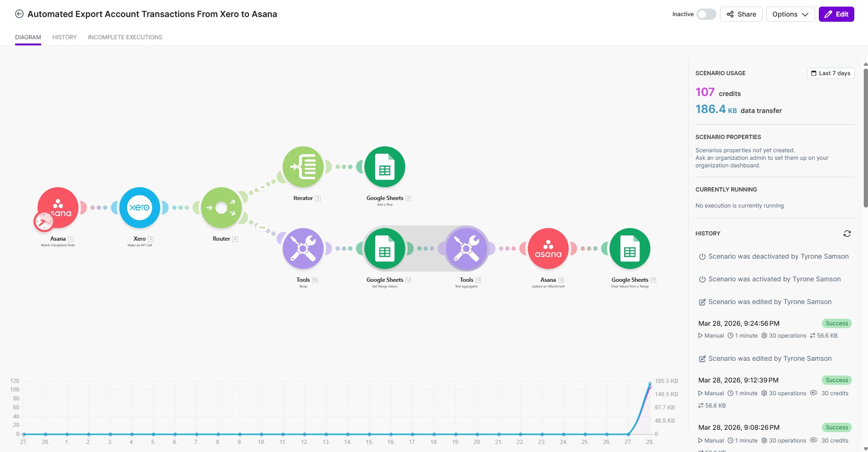Open the Incomplete Executions tab
Image resolution: width=868 pixels, height=452 pixels.
(x=125, y=37)
